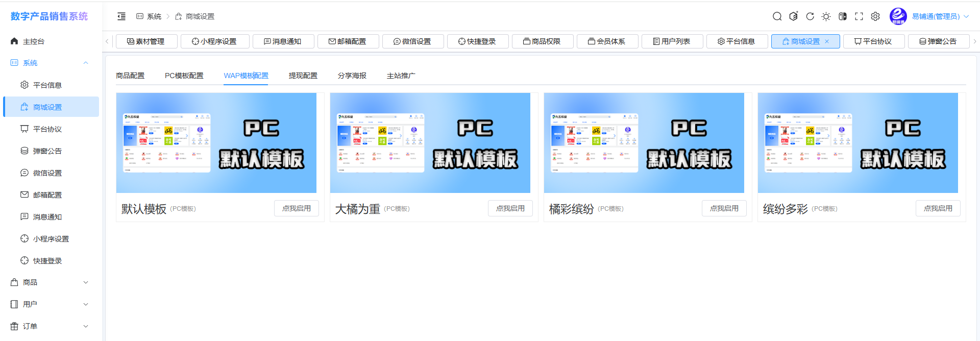Enter fullscreen using the fullscreen icon

(859, 16)
